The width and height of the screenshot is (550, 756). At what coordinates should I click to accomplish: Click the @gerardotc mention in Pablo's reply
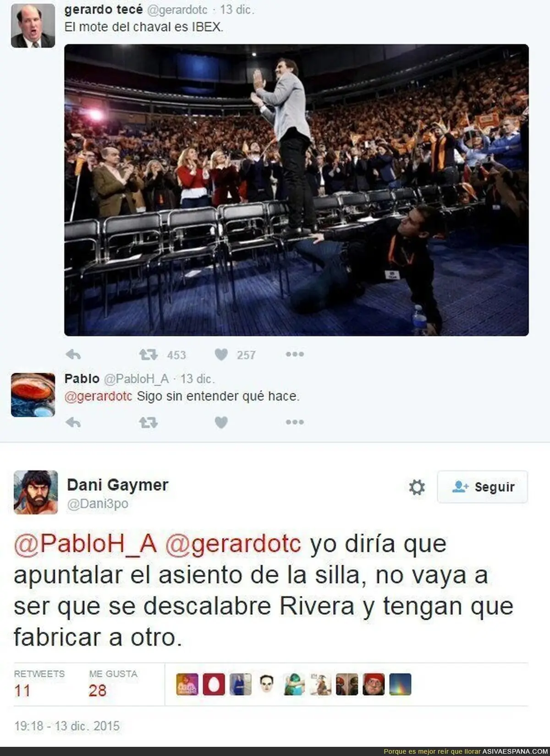(x=98, y=396)
